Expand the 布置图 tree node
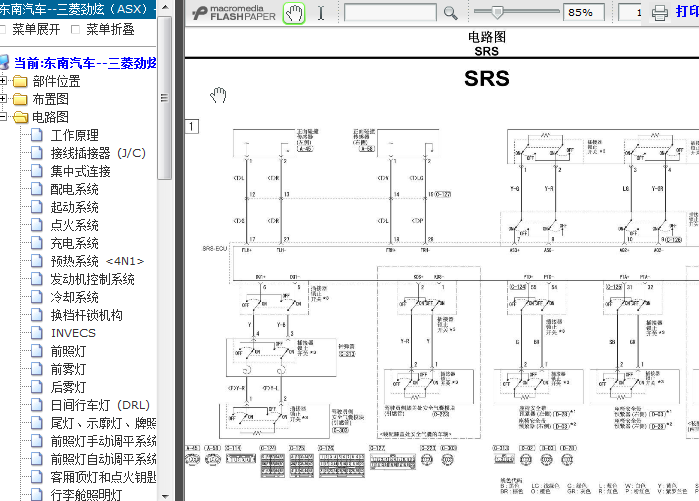 coord(3,99)
